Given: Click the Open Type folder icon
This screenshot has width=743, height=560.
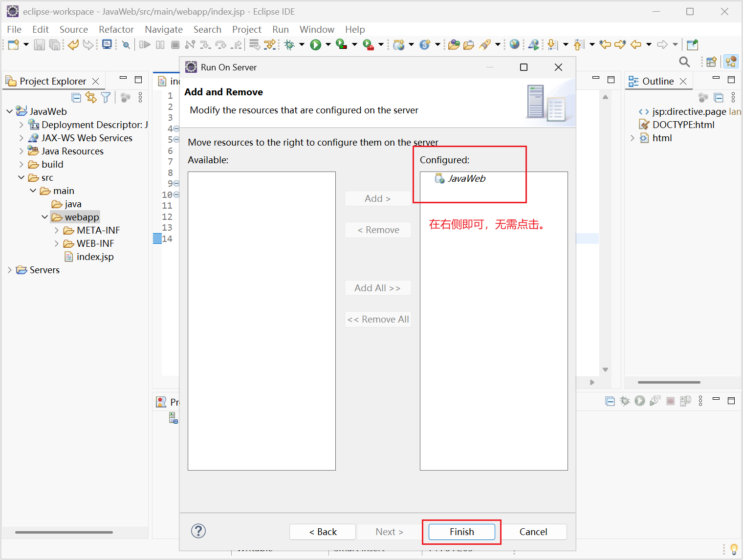Looking at the screenshot, I should [454, 45].
